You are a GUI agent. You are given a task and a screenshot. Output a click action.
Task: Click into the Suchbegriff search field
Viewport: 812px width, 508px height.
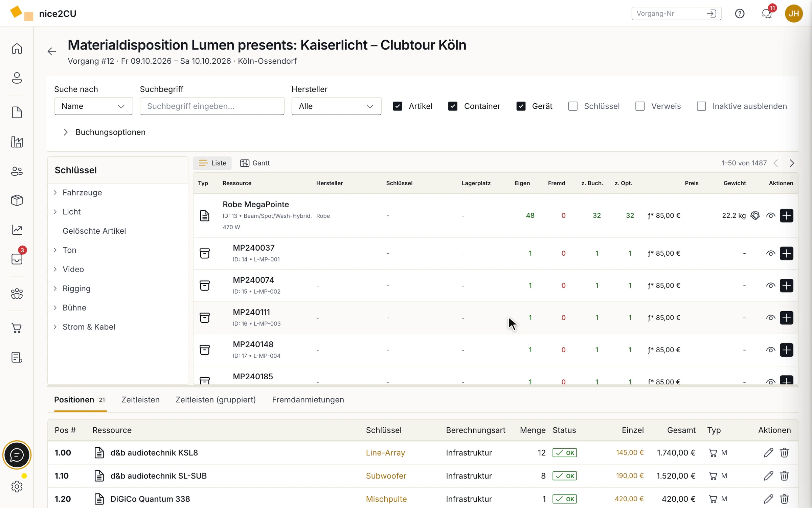click(x=212, y=106)
